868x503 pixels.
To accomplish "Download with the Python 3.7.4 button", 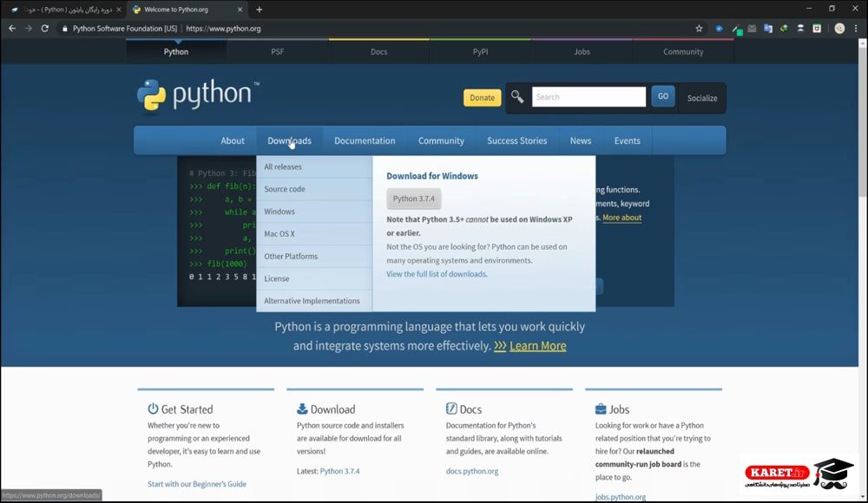I will pyautogui.click(x=414, y=199).
